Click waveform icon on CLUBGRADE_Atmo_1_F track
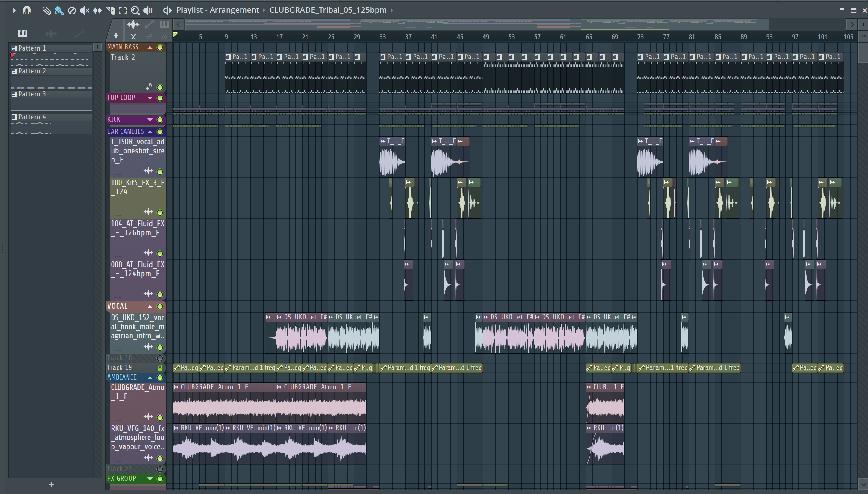This screenshot has height=494, width=868. [x=148, y=417]
